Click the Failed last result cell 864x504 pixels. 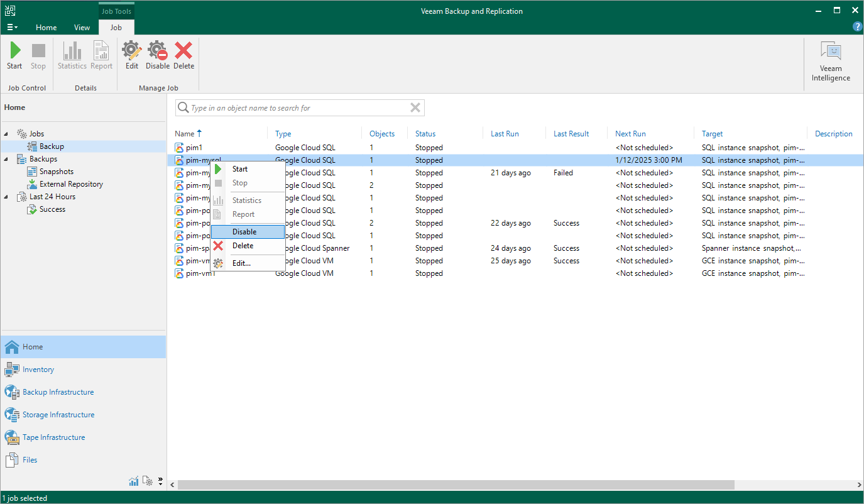pos(564,173)
